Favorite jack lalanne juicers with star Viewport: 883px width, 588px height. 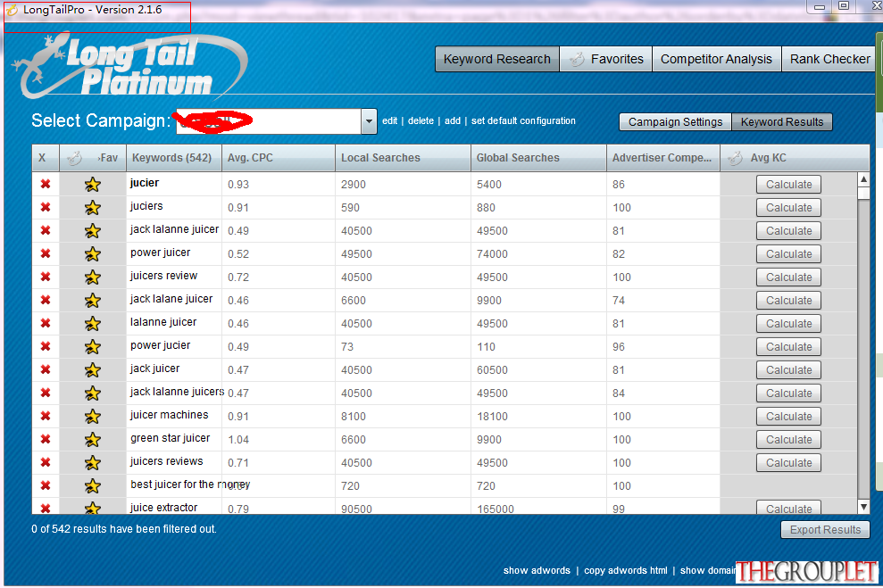(92, 393)
